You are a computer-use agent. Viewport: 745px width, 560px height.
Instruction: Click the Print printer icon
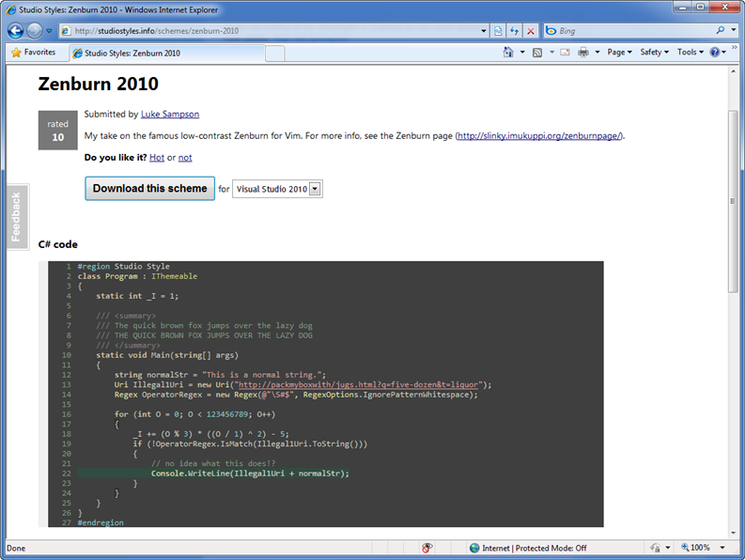click(x=583, y=53)
